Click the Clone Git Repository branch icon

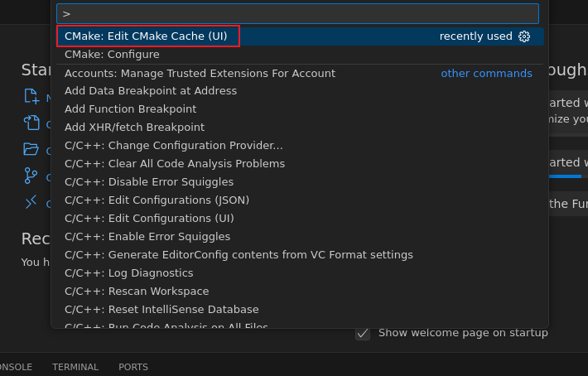click(x=31, y=176)
